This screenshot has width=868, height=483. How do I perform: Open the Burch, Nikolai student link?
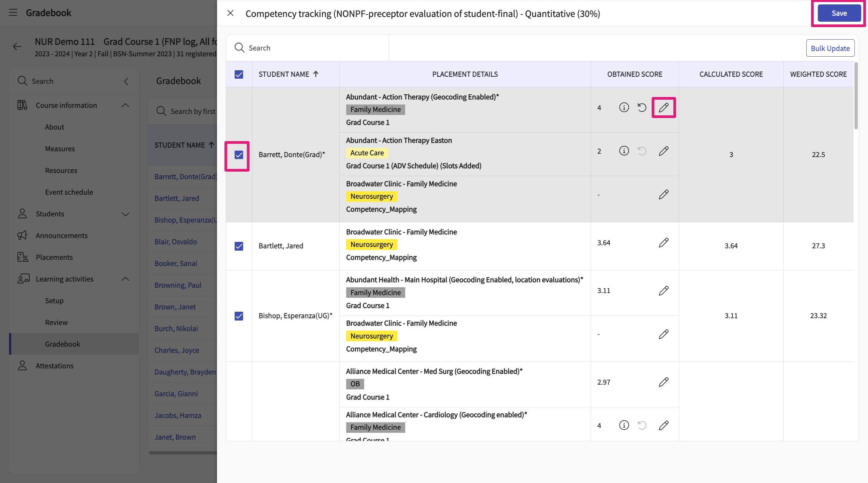tap(176, 329)
